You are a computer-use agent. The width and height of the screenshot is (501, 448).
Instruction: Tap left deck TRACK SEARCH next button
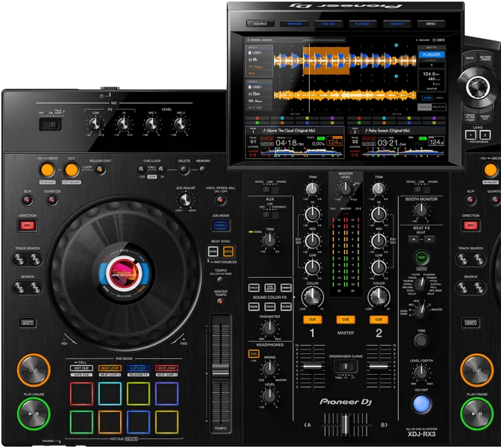click(36, 259)
